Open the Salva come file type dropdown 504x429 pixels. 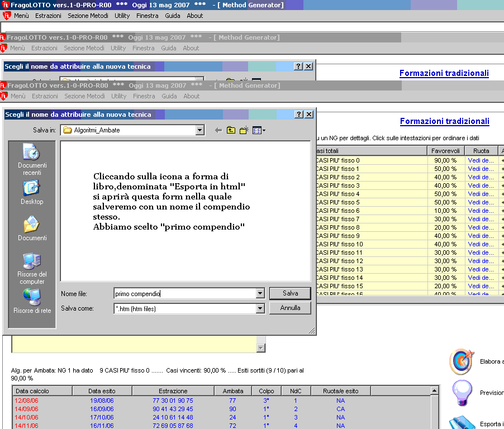pyautogui.click(x=260, y=308)
